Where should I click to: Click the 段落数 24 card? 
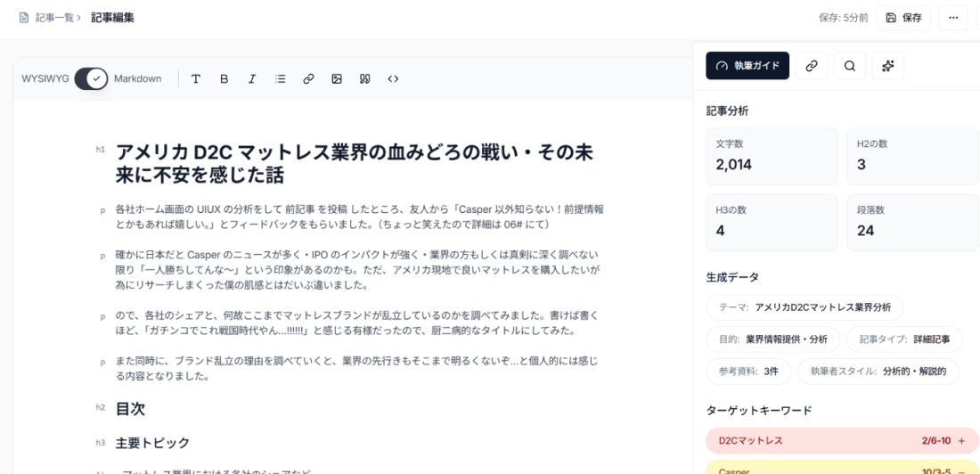(x=912, y=223)
